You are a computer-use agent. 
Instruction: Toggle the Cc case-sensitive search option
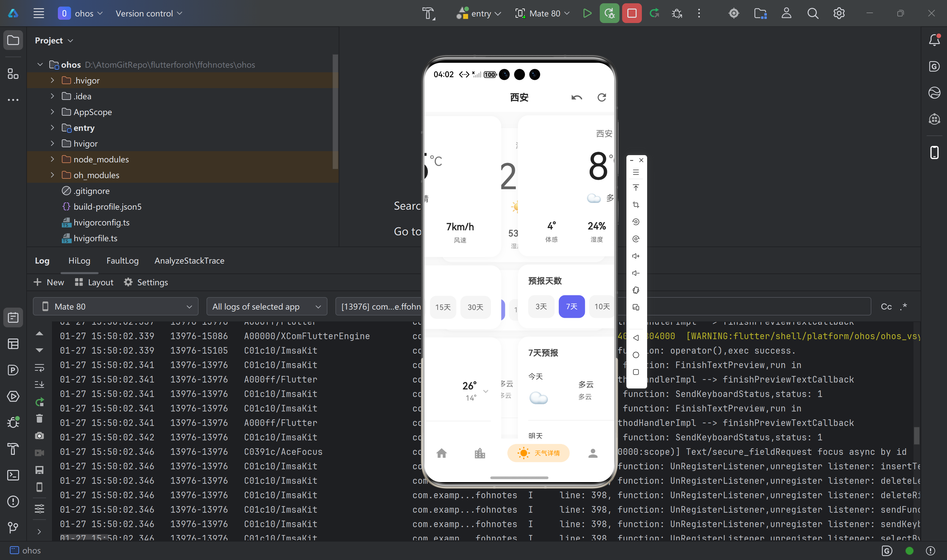886,306
